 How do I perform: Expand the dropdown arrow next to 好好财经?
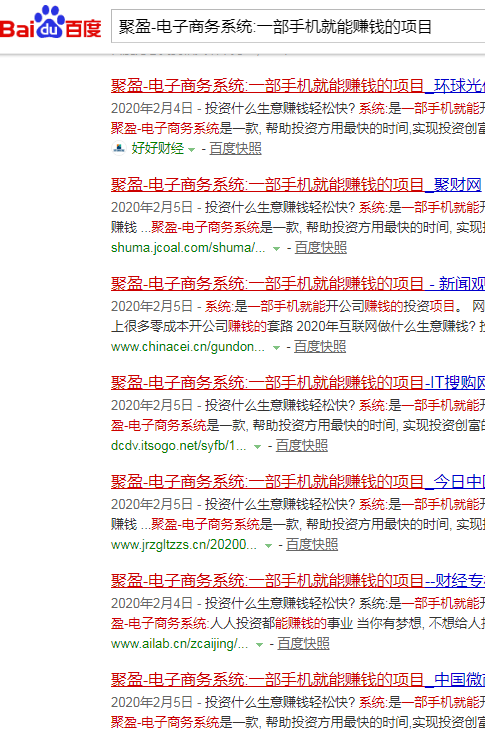[x=191, y=150]
